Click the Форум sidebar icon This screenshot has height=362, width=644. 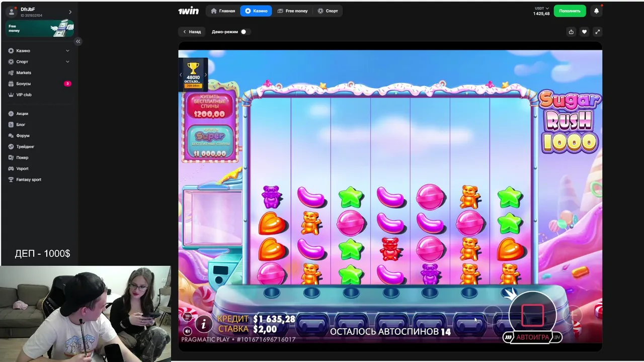11,136
